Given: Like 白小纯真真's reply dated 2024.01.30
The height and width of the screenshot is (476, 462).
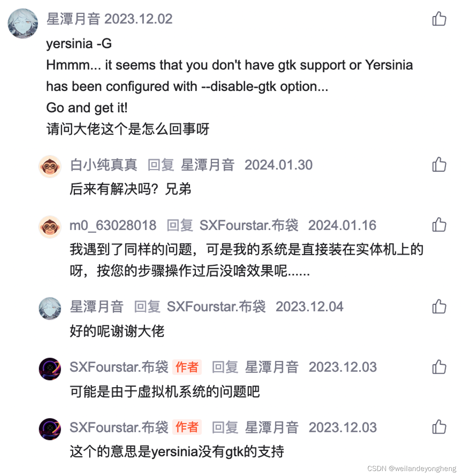Looking at the screenshot, I should click(439, 165).
